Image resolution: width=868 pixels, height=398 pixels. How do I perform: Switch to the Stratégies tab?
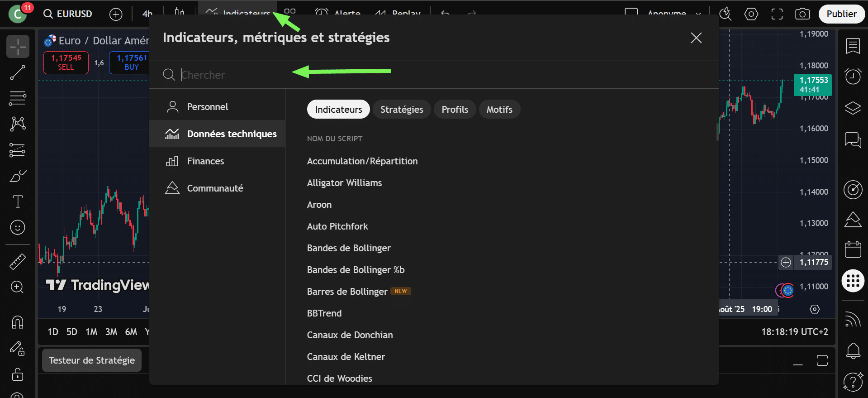click(x=401, y=110)
